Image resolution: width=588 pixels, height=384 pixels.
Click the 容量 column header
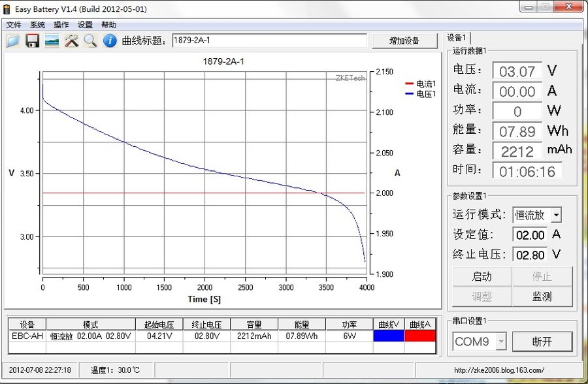click(x=254, y=325)
